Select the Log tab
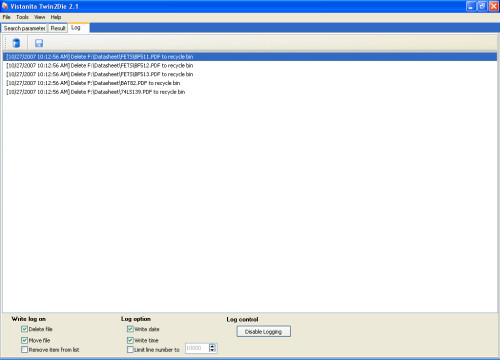Viewport: 500px width, 360px height. (x=78, y=28)
